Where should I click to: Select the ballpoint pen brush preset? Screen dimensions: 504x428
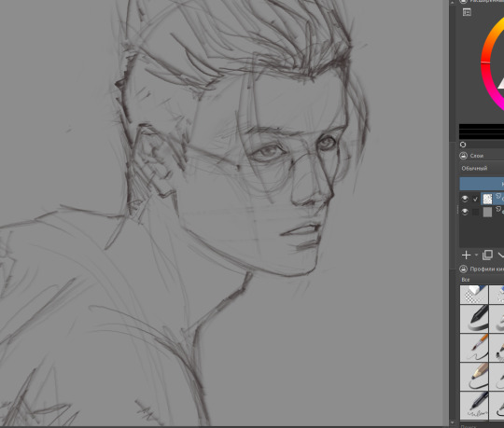tap(474, 405)
